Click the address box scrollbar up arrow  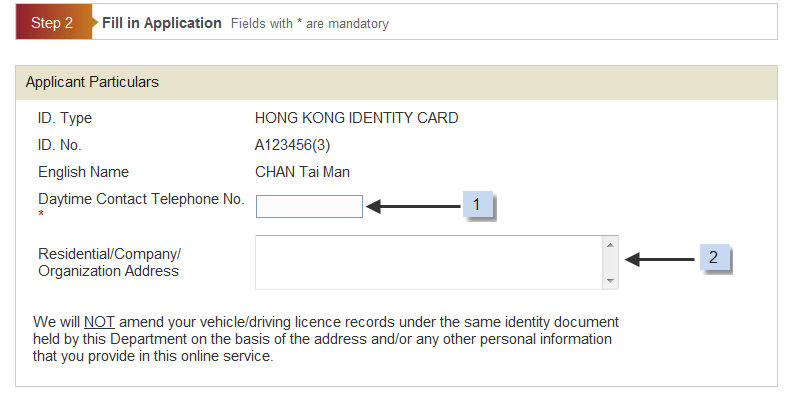[x=610, y=245]
